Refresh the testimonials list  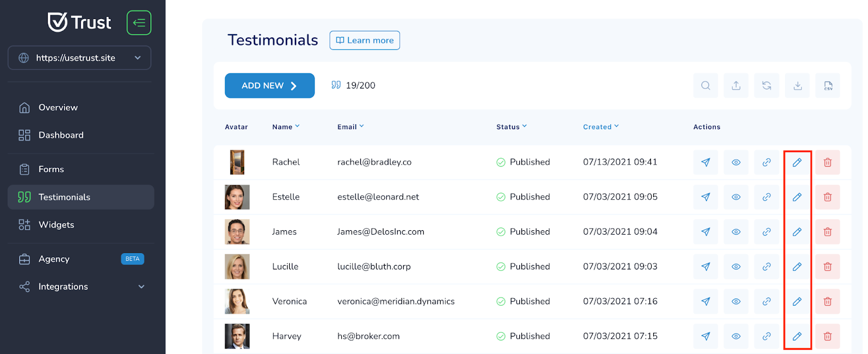tap(767, 86)
